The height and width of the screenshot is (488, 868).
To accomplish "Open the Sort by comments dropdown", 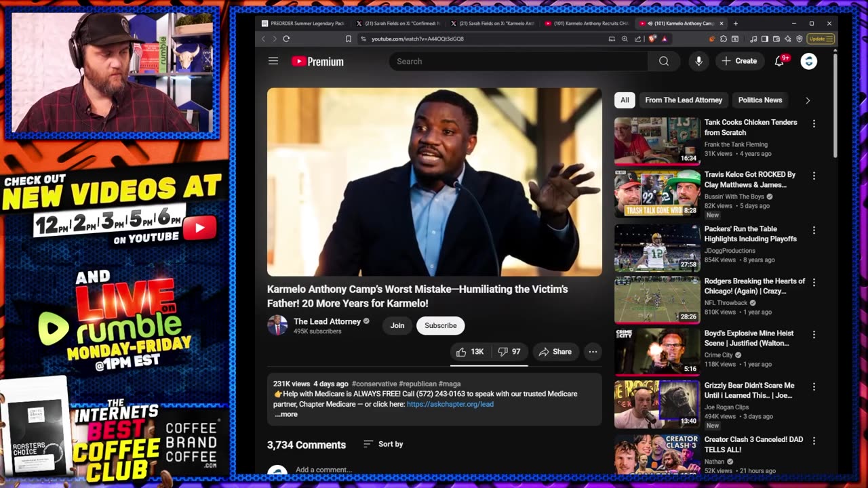I will [383, 444].
